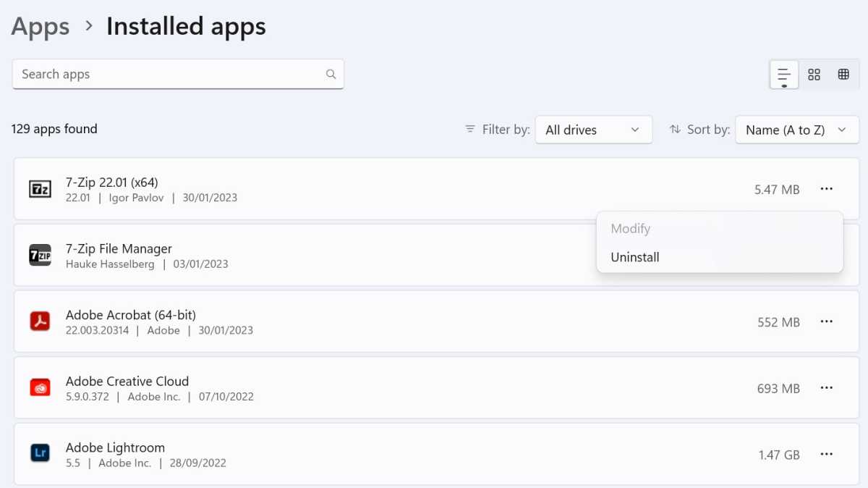
Task: Click the Adobe Creative Cloud app icon
Action: click(x=40, y=387)
